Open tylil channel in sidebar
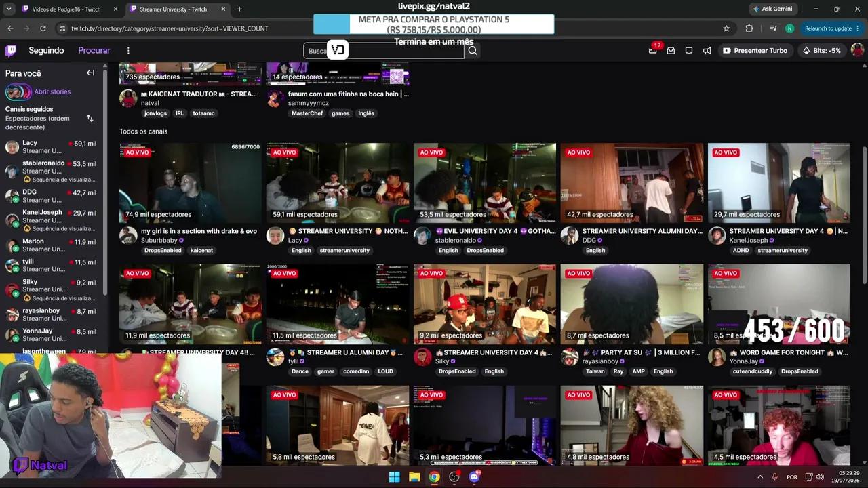The image size is (868, 488). pos(51,266)
